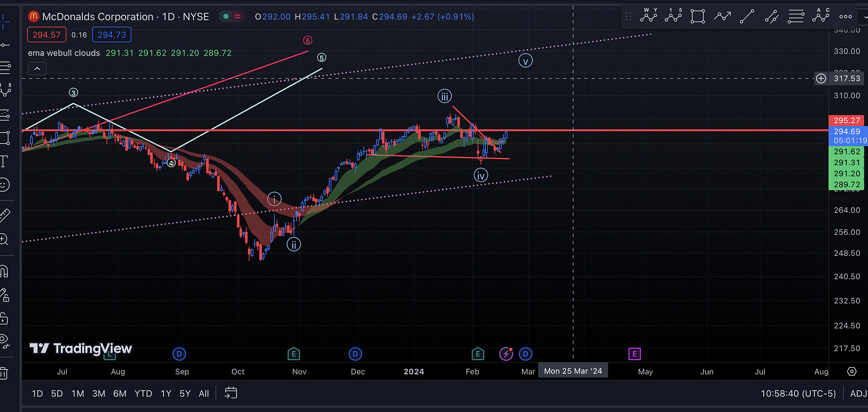
Task: Click the red 295.27 price label
Action: point(848,120)
